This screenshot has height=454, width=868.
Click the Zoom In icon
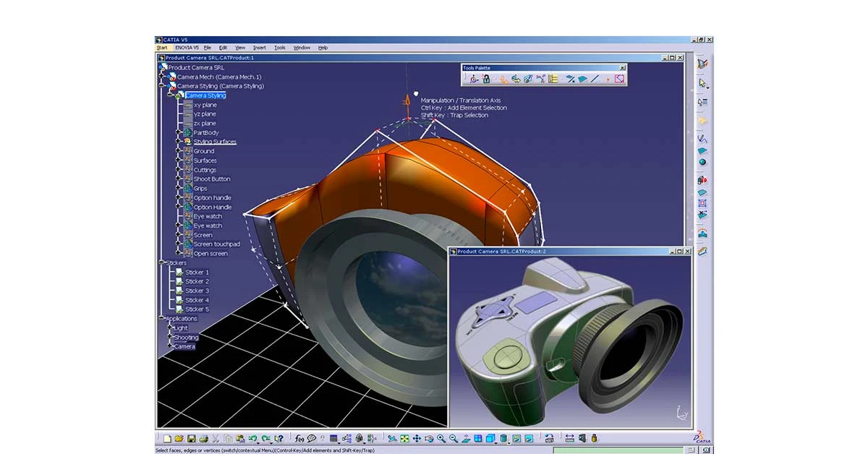click(x=441, y=439)
